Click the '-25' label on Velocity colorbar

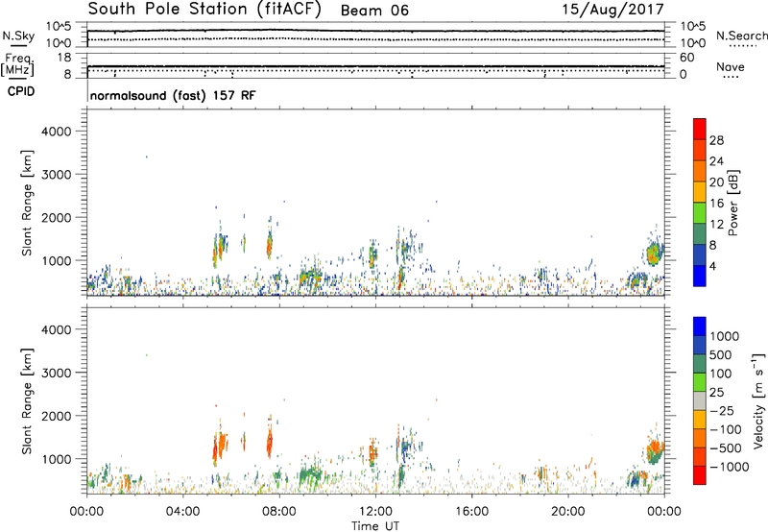[x=723, y=410]
